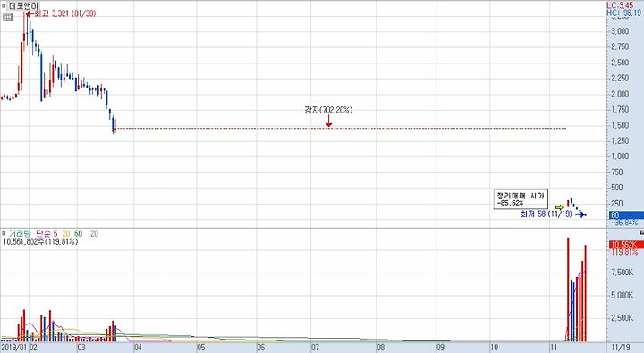Click the HC:-98.19 value
The width and height of the screenshot is (644, 353).
tap(624, 13)
